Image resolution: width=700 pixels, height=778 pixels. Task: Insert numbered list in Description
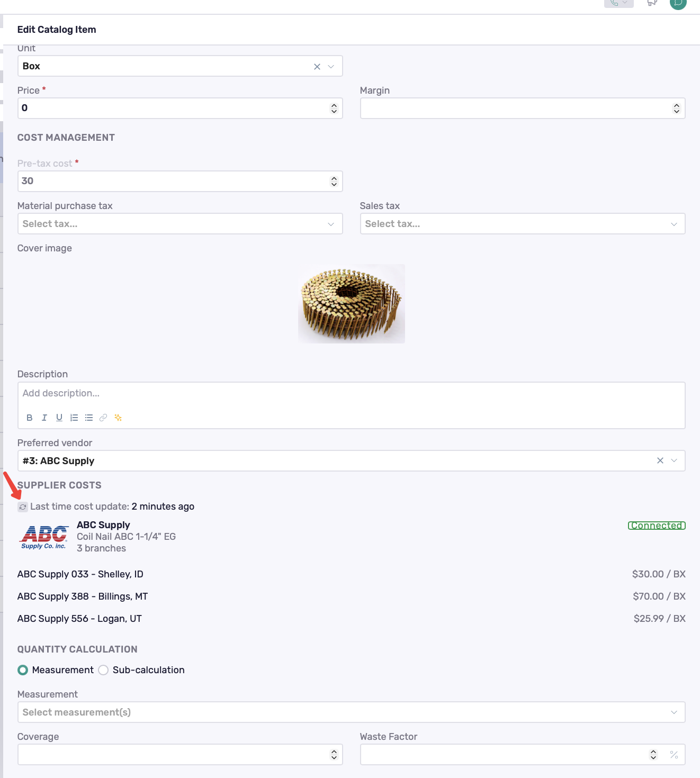tap(74, 418)
